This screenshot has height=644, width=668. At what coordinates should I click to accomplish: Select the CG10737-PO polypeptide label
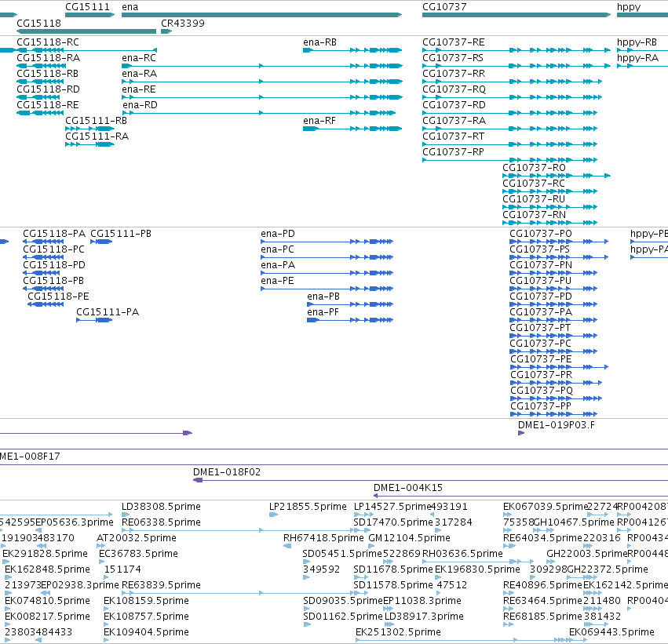click(x=541, y=234)
